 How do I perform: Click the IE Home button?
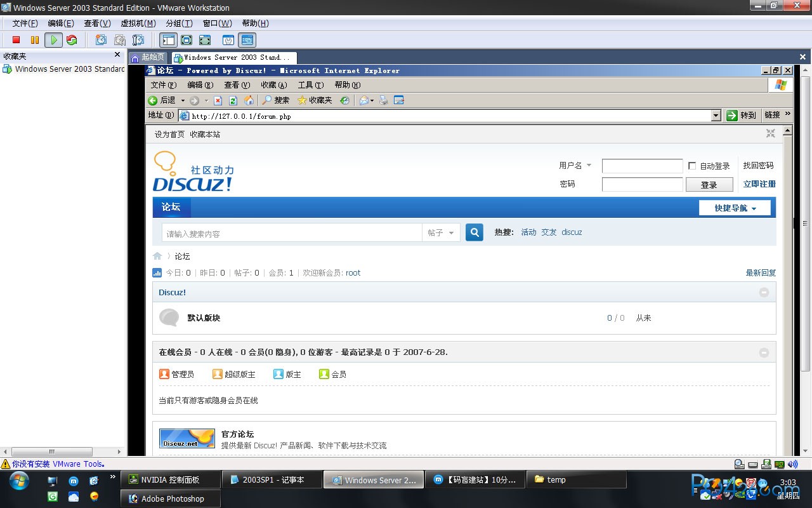[x=249, y=100]
